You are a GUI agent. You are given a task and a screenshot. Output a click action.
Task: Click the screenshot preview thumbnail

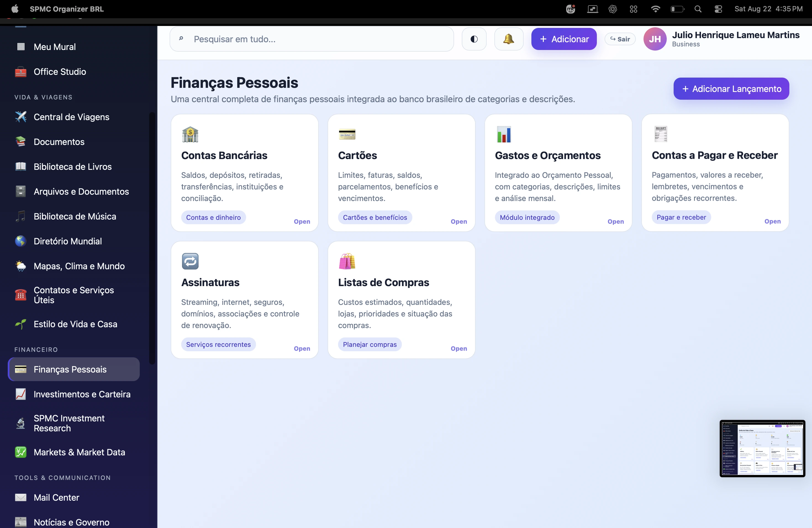pos(763,448)
